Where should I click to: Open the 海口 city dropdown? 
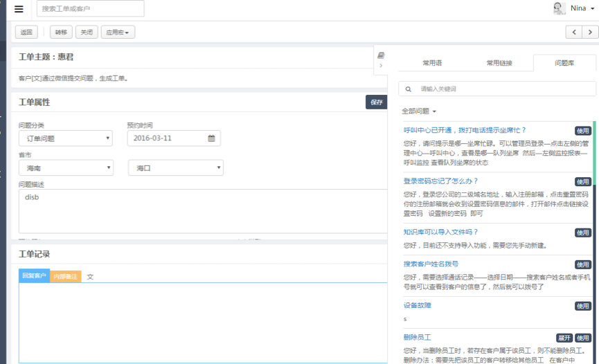pos(176,167)
